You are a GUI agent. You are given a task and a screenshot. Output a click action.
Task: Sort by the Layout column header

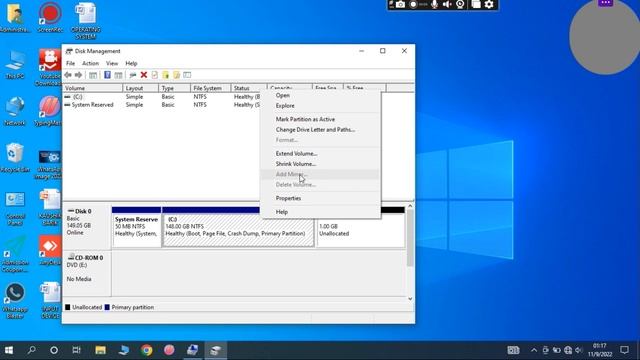click(140, 88)
